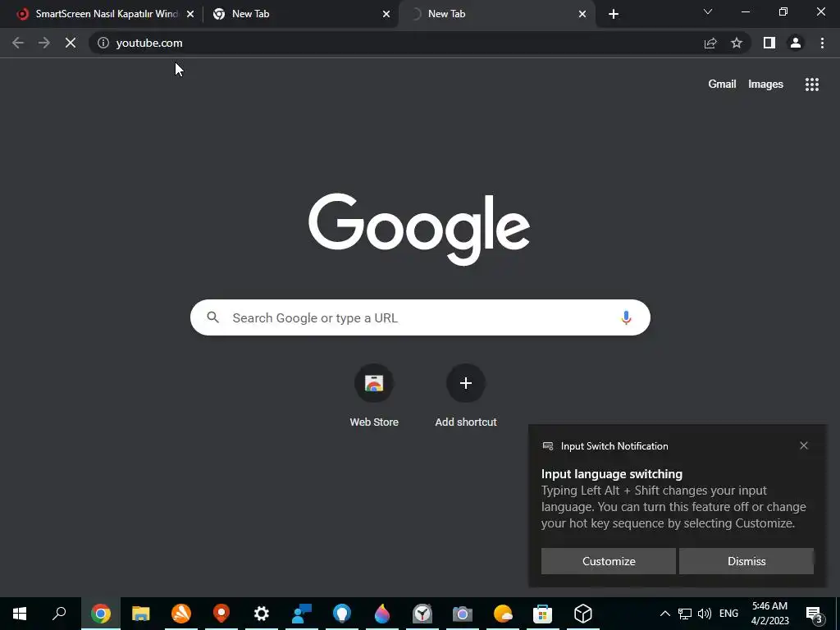
Task: Open the Chrome profile menu
Action: (x=796, y=43)
